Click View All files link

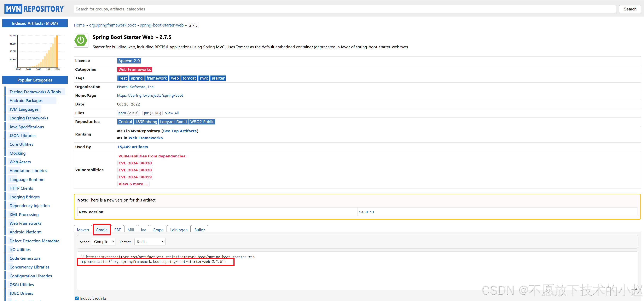172,113
